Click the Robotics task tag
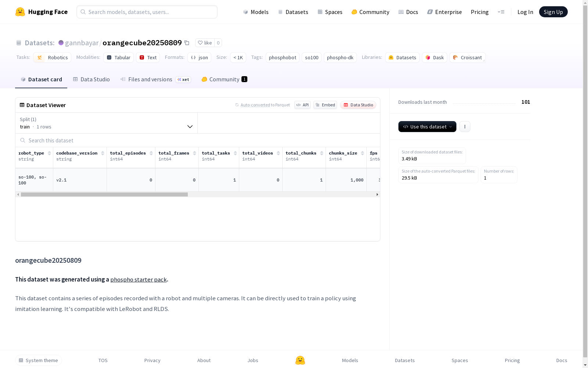The height and width of the screenshot is (368, 588). pos(52,57)
